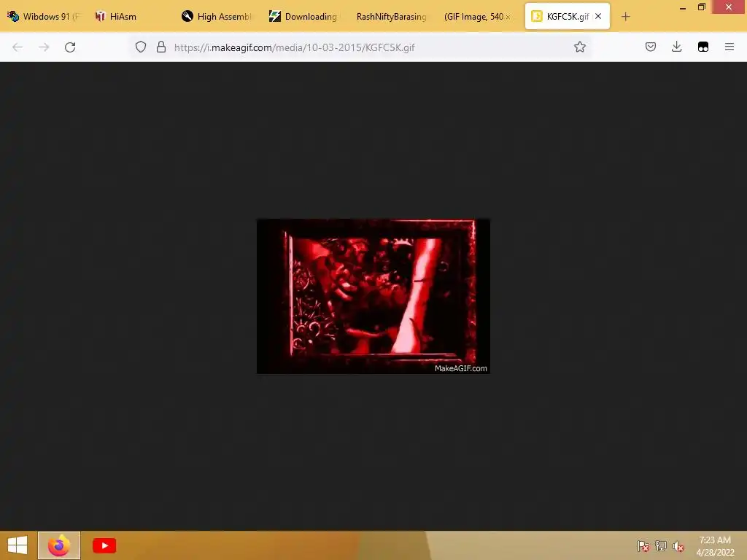
Task: Switch to the Downloading tab
Action: [x=304, y=16]
